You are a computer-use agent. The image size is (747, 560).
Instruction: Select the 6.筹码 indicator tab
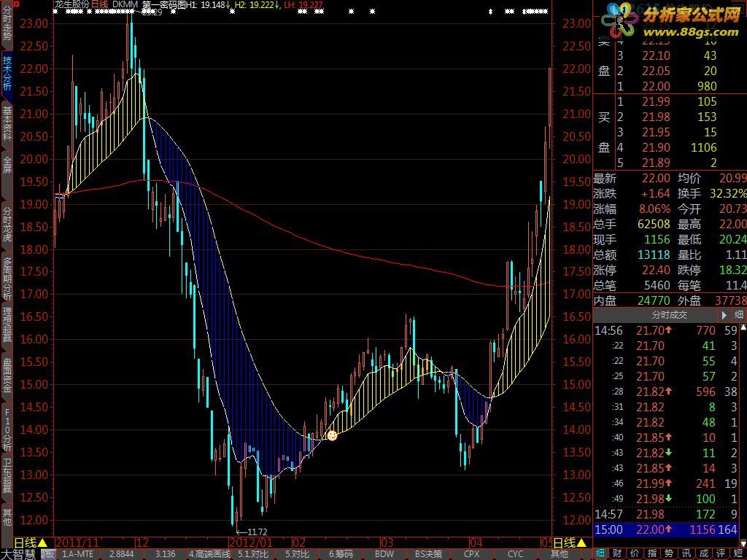coord(341,554)
